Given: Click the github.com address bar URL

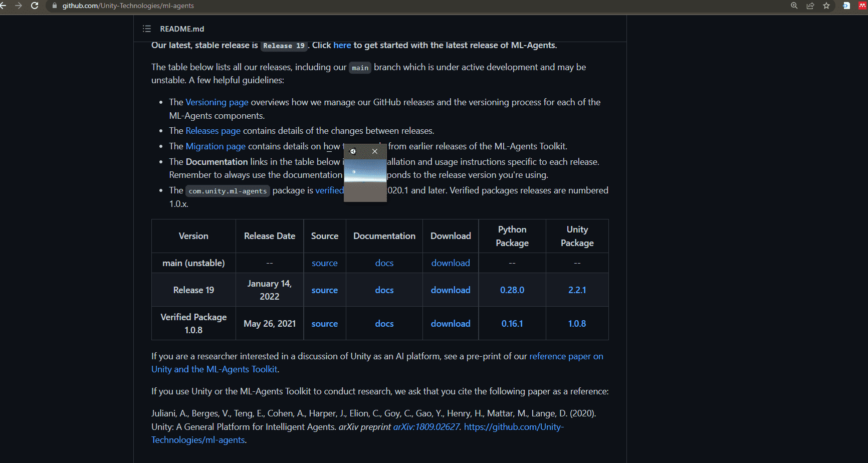Looking at the screenshot, I should click(x=128, y=6).
